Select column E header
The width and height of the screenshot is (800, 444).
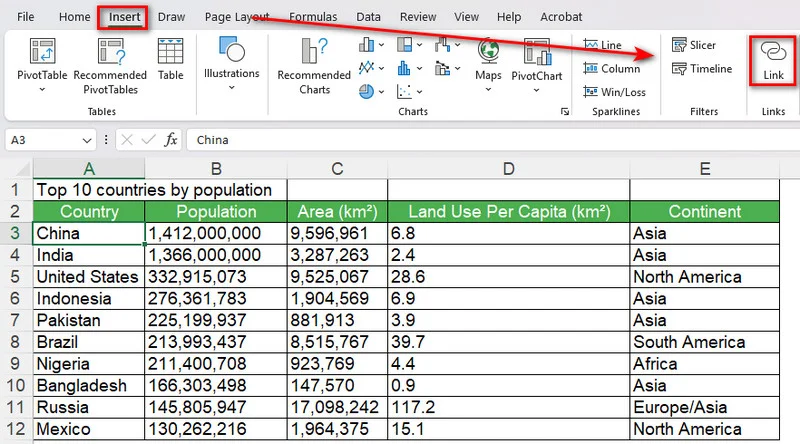705,168
